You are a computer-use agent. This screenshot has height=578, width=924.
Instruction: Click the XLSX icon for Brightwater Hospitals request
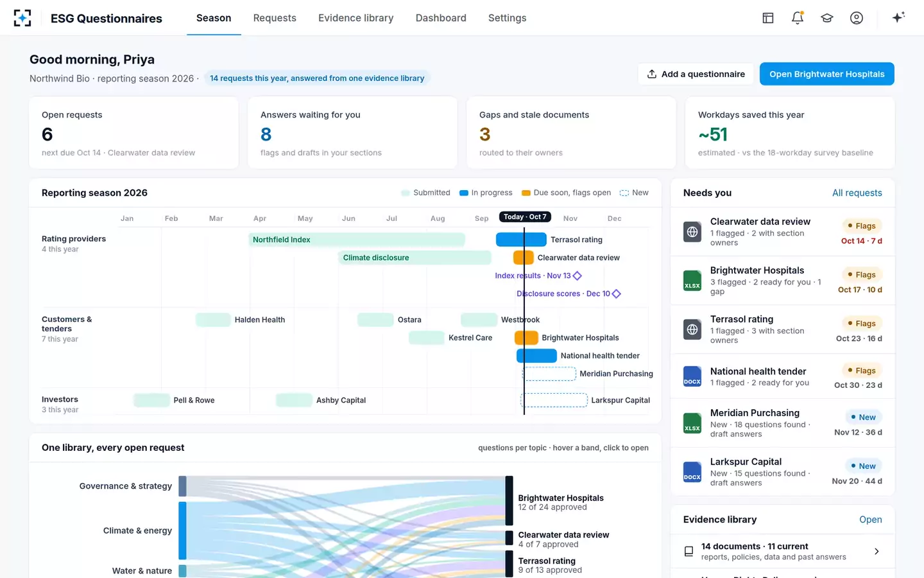(x=692, y=281)
